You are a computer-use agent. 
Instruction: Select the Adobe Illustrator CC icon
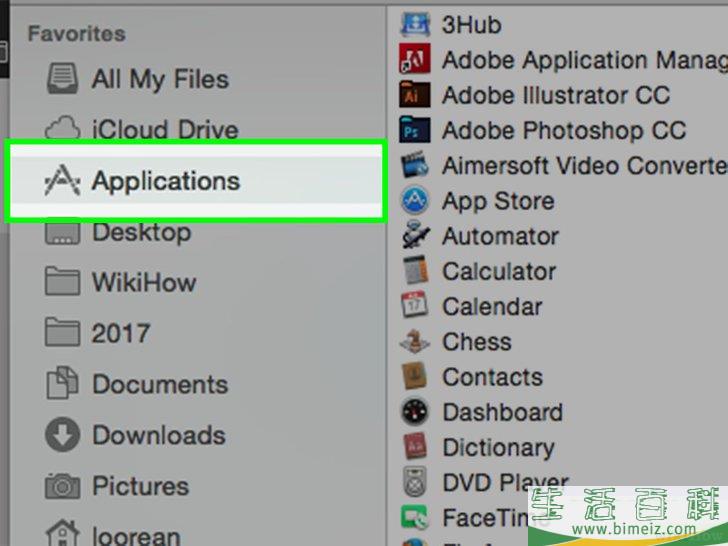[x=415, y=95]
